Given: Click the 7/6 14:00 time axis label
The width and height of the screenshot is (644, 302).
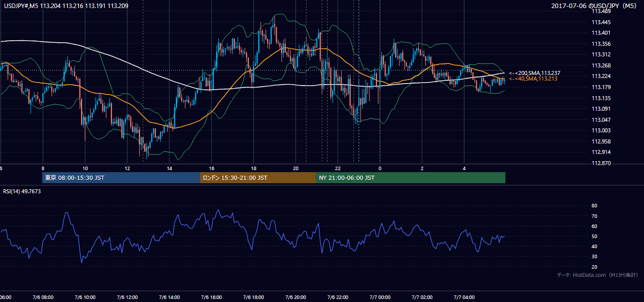Looking at the screenshot, I should 169,297.
